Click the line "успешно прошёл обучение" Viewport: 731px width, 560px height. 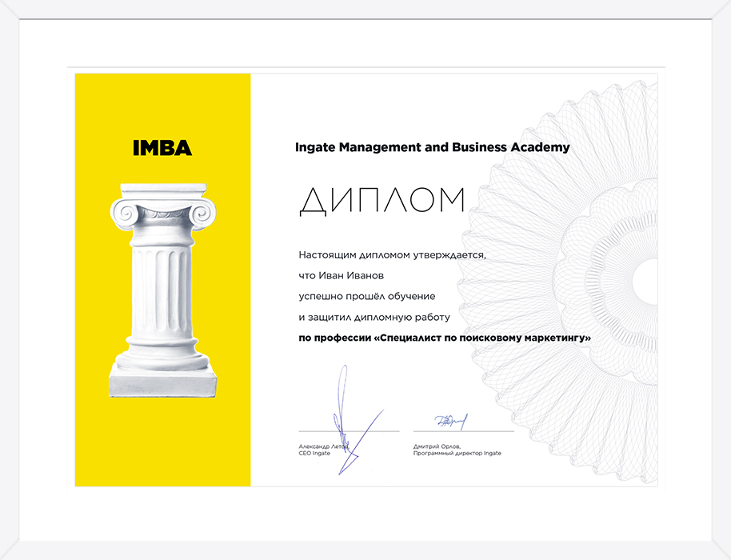coord(367,297)
